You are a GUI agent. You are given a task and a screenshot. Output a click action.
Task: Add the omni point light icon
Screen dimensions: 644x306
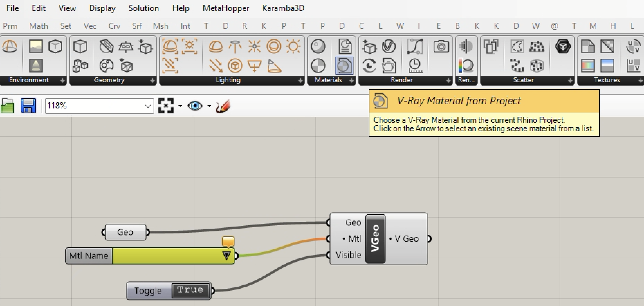(x=255, y=46)
